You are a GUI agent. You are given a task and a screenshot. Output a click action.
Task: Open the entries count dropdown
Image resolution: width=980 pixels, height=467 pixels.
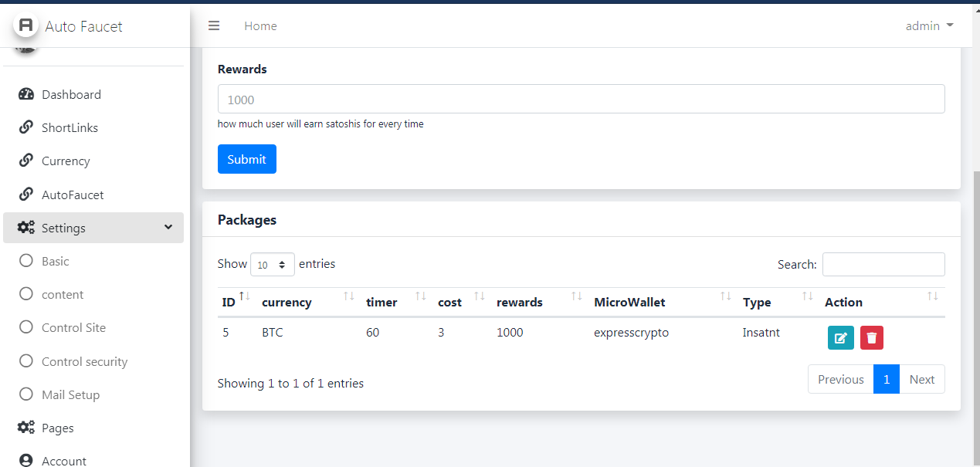(273, 264)
